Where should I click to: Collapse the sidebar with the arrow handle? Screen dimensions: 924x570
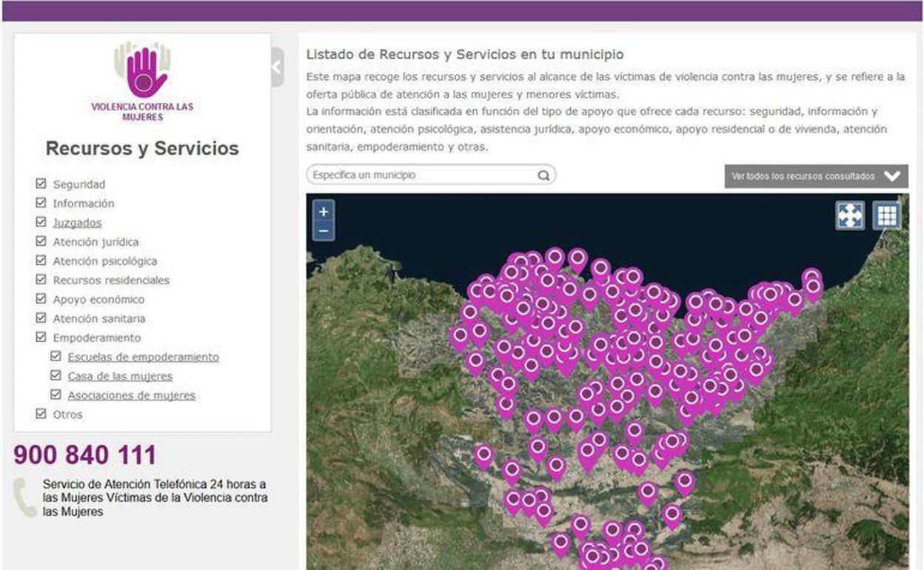tap(277, 67)
